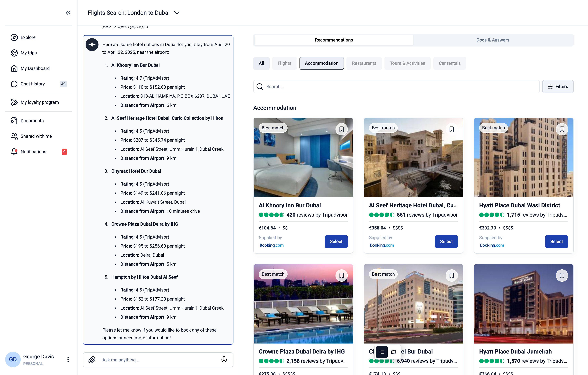Open My loyalty program page
Viewport: 588px width, 375px height.
coord(40,102)
